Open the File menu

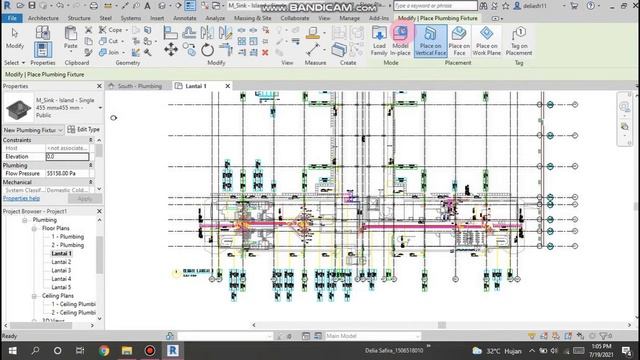click(12, 18)
